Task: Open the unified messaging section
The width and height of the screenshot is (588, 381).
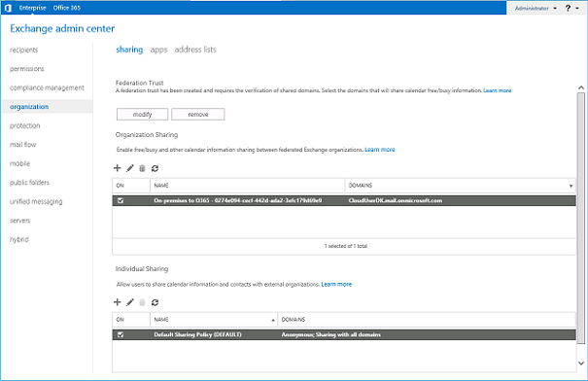Action: (36, 201)
